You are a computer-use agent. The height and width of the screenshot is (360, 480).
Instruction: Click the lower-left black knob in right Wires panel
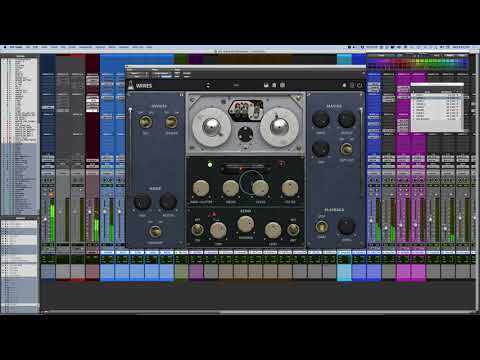pyautogui.click(x=321, y=148)
